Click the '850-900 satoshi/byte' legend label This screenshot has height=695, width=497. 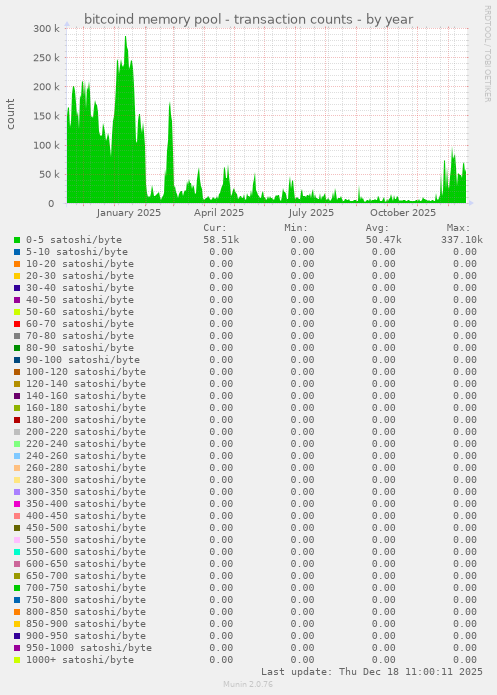(86, 623)
